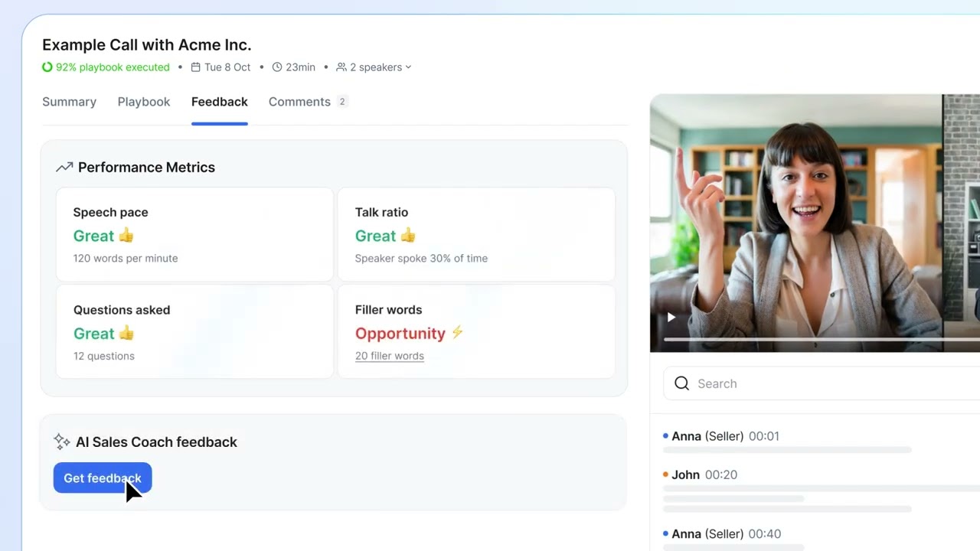Click the AI Sales Coach sparkle icon
The image size is (980, 551).
[x=62, y=442]
